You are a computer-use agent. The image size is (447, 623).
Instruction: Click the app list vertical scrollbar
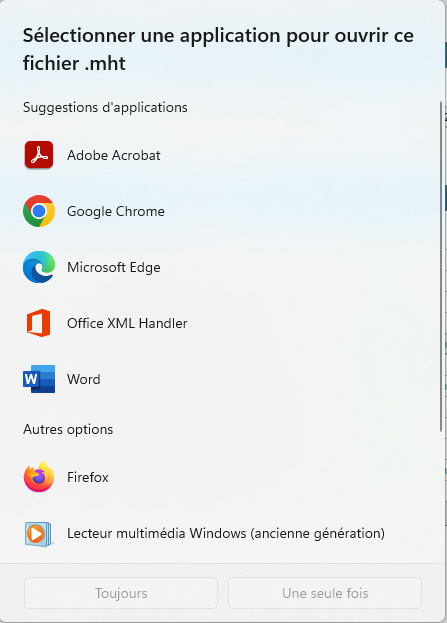click(441, 266)
